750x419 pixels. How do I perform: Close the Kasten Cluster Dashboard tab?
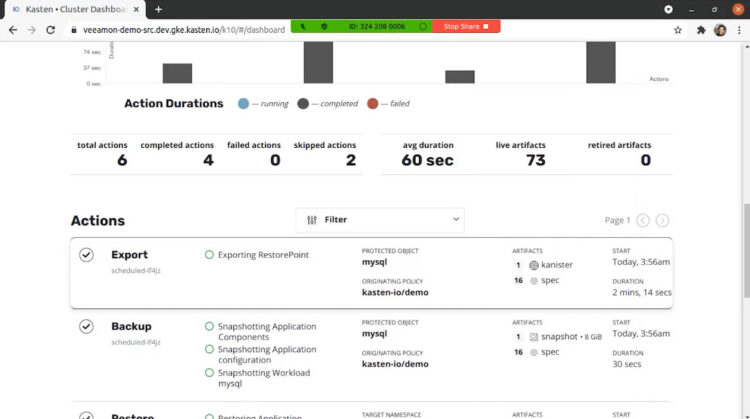coord(136,9)
